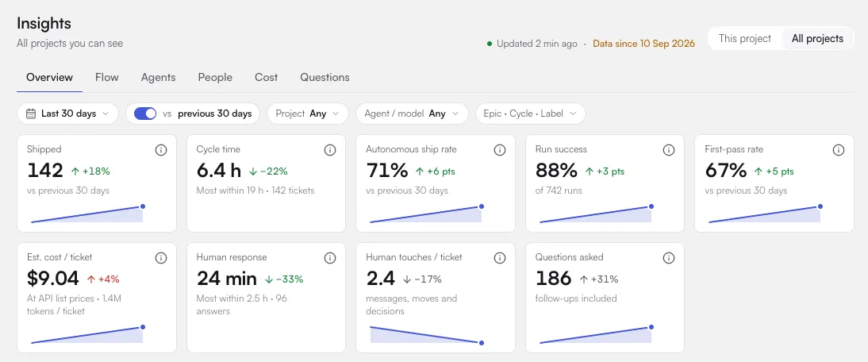Click Autonomous ship rate sparkline

point(426,214)
